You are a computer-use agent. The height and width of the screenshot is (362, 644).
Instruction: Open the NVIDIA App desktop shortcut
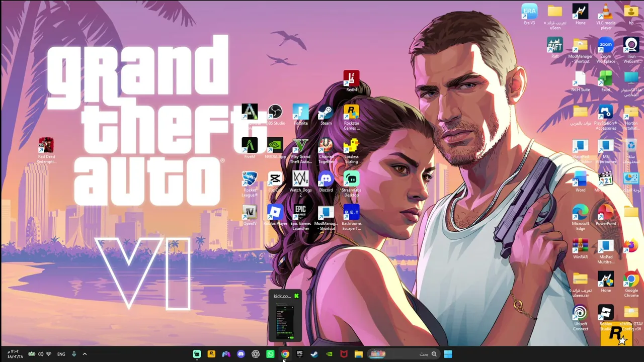(x=275, y=148)
